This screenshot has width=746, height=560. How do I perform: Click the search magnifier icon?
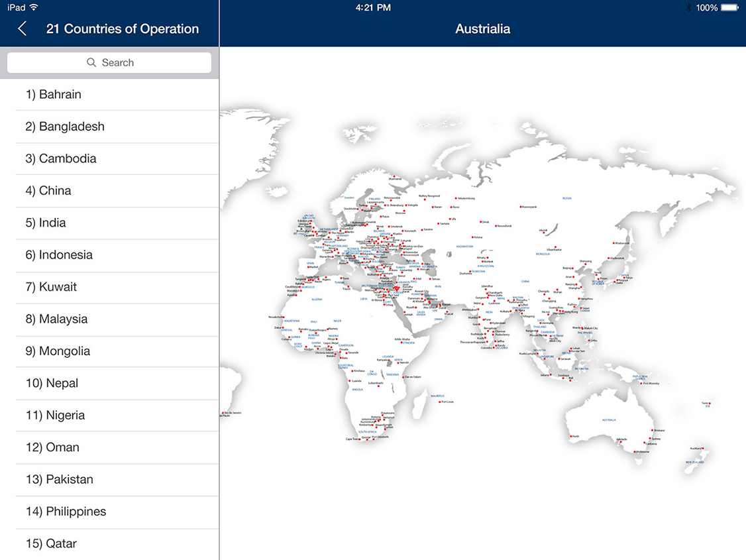(x=91, y=63)
